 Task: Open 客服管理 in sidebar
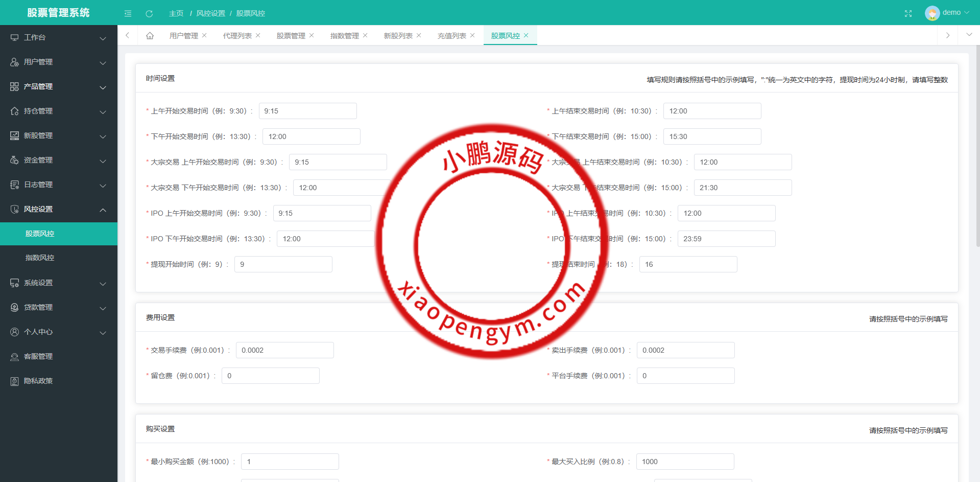38,356
